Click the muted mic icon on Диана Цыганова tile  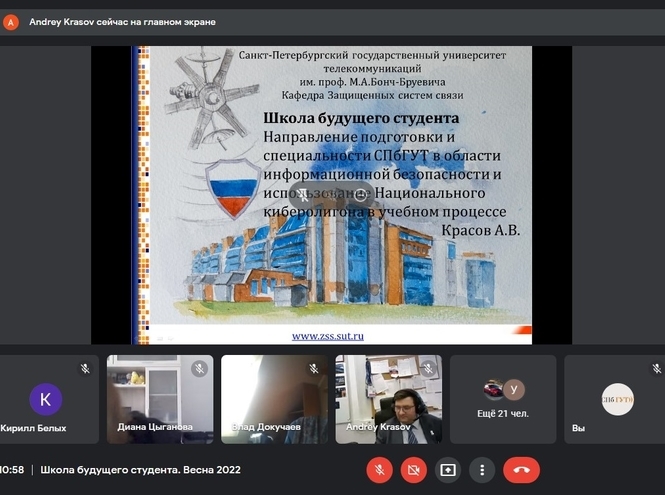(x=199, y=369)
